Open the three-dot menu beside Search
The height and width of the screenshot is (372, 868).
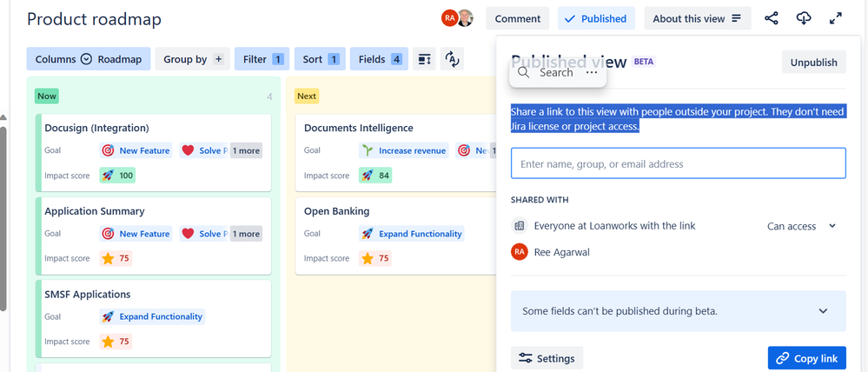click(591, 72)
